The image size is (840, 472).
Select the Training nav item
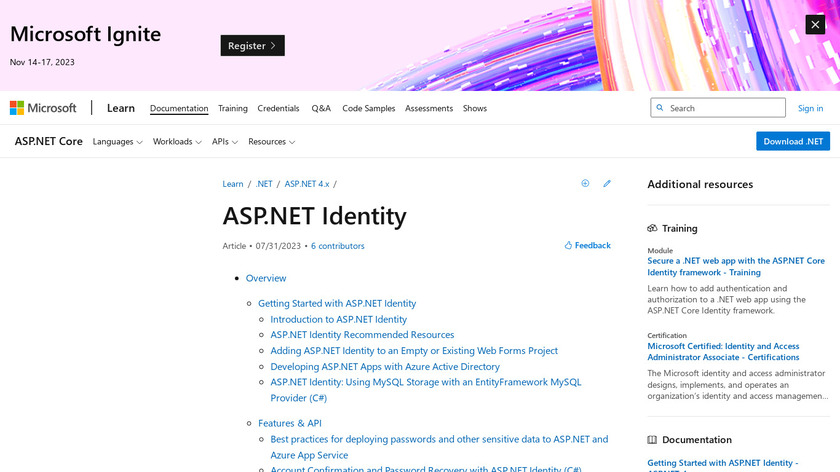232,108
